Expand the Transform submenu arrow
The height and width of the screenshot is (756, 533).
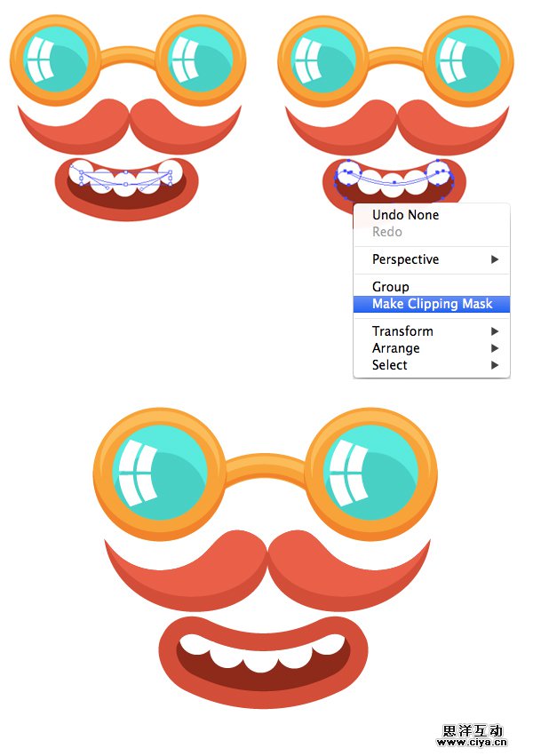pyautogui.click(x=495, y=331)
